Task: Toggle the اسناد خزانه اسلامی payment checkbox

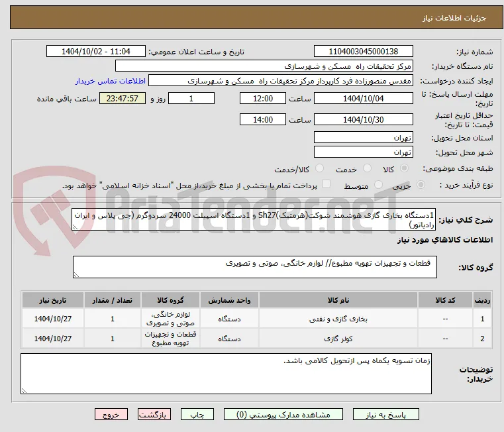Action: [326, 184]
